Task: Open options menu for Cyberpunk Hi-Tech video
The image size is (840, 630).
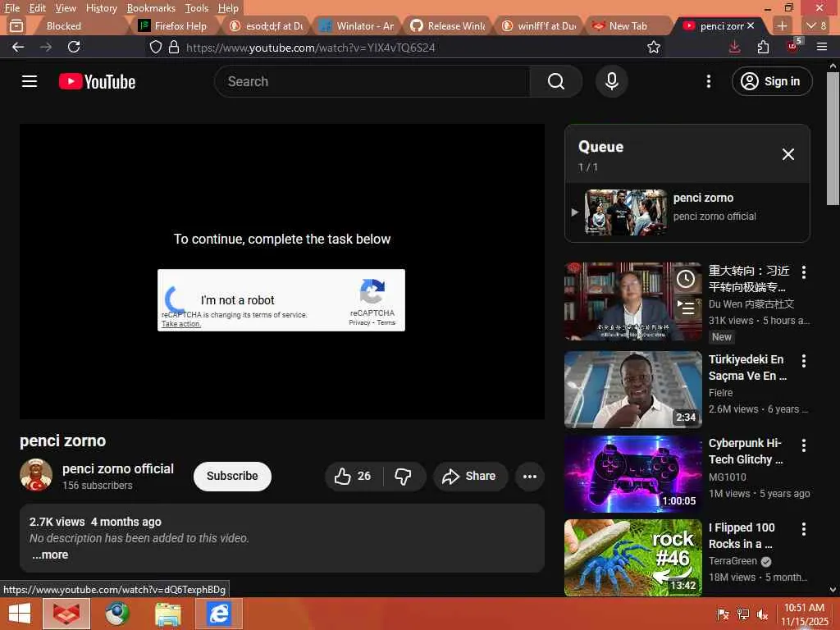Action: (x=804, y=445)
